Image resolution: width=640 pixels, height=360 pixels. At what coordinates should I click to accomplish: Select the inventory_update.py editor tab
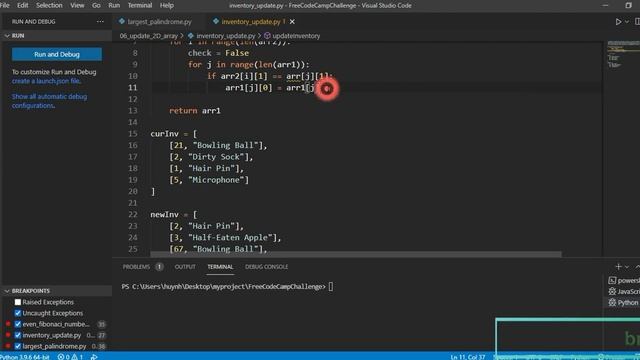tap(251, 22)
